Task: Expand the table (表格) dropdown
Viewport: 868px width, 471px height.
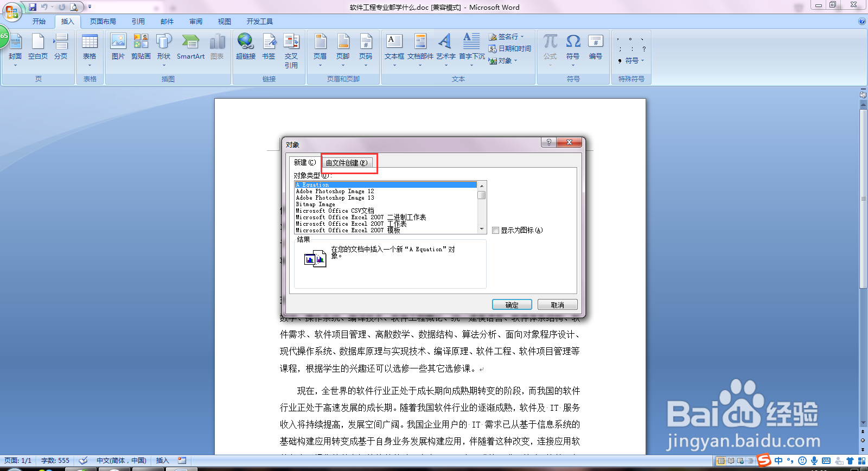Action: (x=90, y=65)
